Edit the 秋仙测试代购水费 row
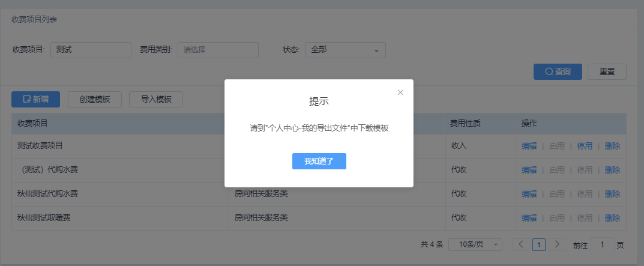644x266 pixels. (x=529, y=193)
